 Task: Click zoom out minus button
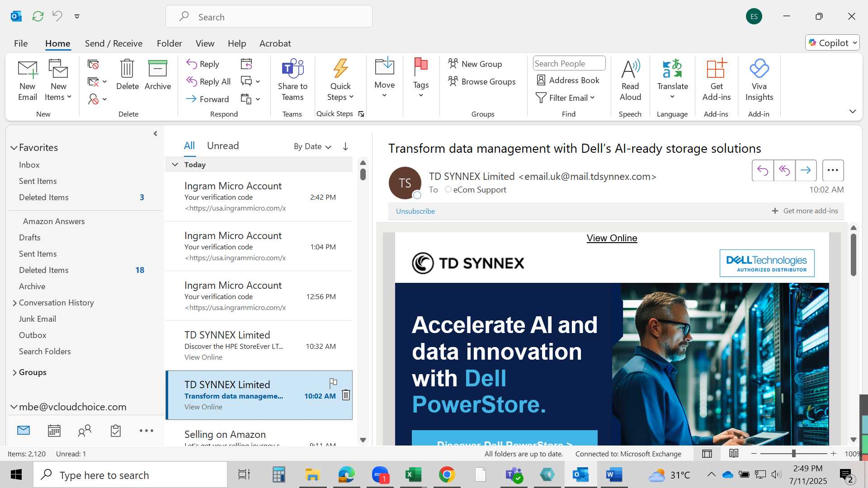pos(754,453)
